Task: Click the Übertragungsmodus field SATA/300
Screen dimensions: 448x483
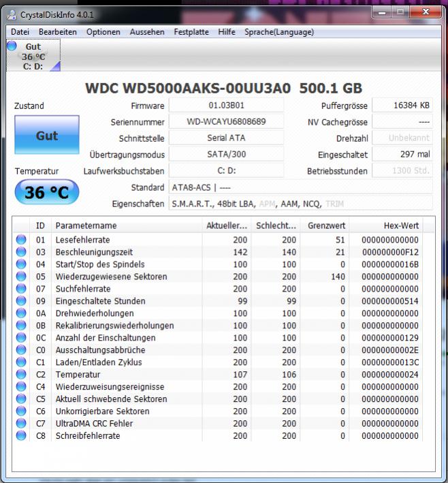Action: coord(226,155)
